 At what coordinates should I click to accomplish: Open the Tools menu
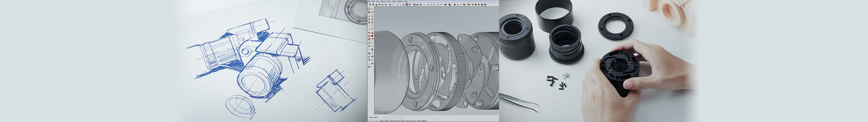[x=394, y=2]
